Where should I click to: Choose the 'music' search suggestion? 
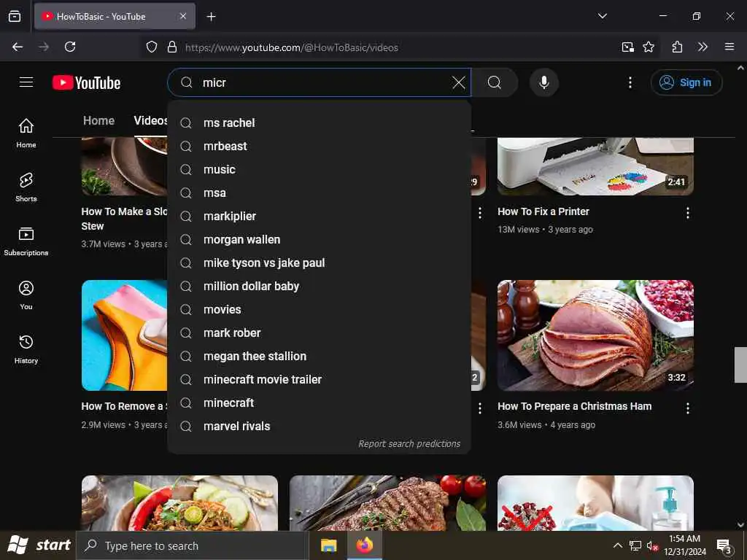click(x=320, y=169)
